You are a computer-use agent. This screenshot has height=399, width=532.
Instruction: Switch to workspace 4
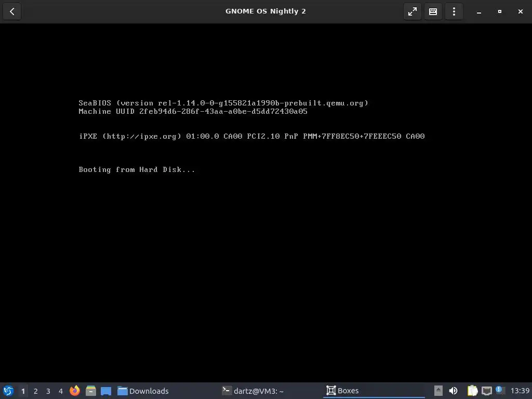point(61,391)
